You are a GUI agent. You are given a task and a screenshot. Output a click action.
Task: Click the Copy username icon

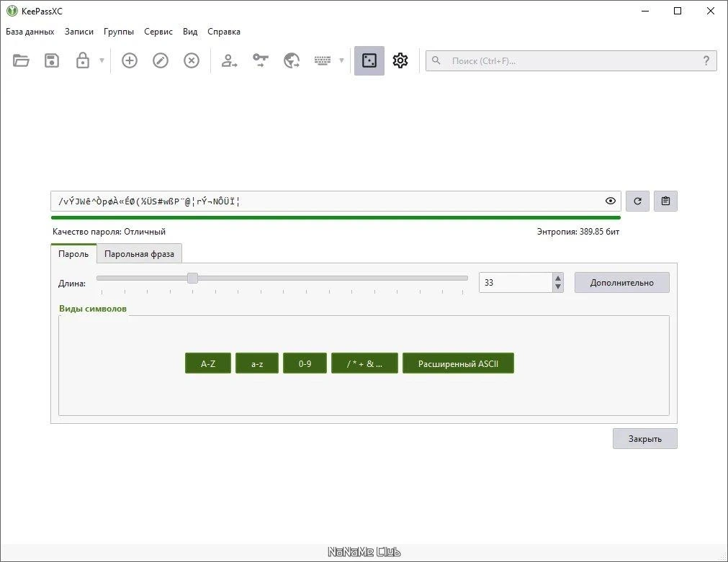[230, 60]
